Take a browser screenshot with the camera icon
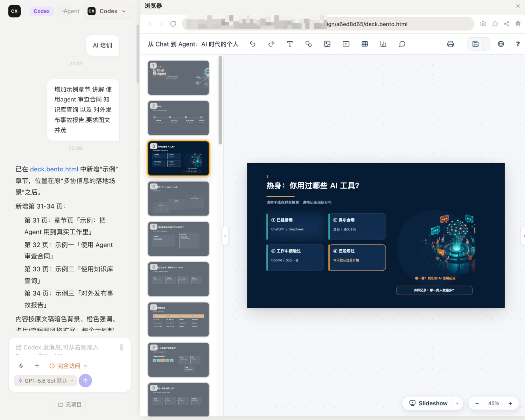The image size is (525, 420). tap(483, 24)
